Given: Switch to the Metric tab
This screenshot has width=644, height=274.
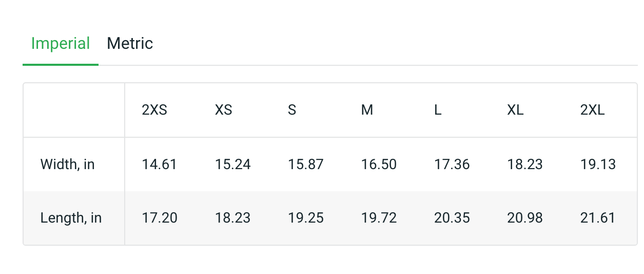Looking at the screenshot, I should point(130,44).
